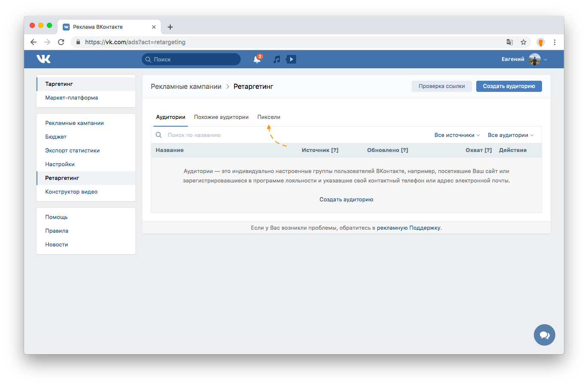Open a new browser tab with plus
Screen dimensions: 588x386
(x=170, y=27)
